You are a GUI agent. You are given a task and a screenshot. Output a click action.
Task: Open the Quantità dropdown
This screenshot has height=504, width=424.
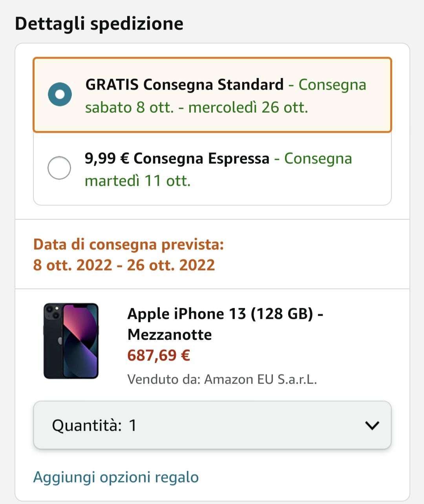tap(212, 425)
